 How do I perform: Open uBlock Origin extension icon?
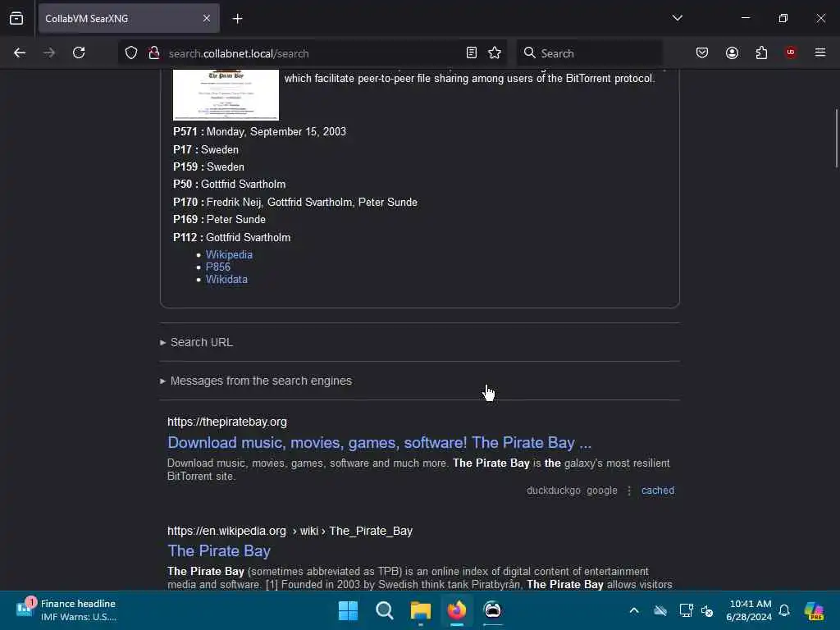pyautogui.click(x=791, y=52)
